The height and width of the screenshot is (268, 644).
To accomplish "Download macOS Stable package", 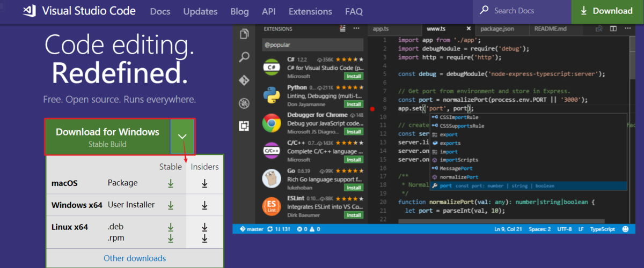I will pyautogui.click(x=171, y=183).
